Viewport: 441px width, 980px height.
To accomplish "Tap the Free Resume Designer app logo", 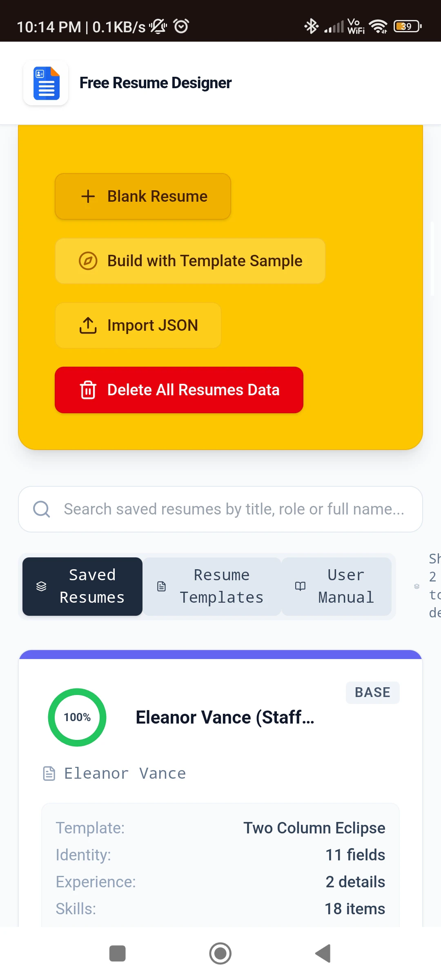I will (x=46, y=83).
